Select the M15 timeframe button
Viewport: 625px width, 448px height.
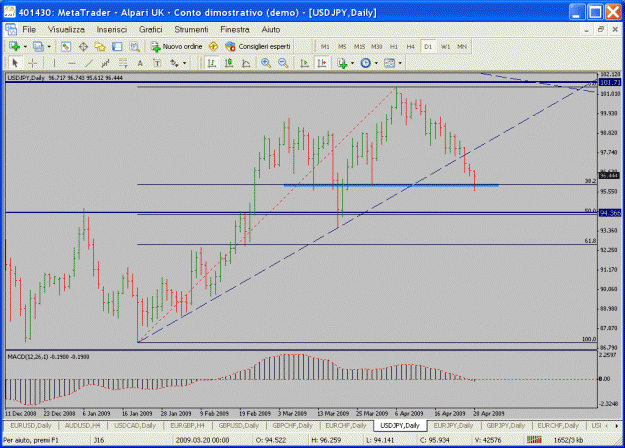[x=360, y=47]
